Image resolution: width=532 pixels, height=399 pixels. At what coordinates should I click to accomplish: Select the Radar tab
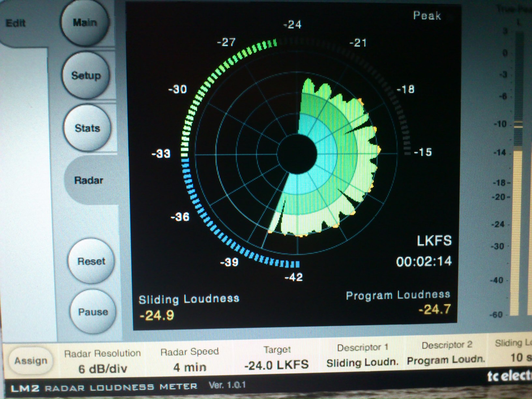(x=89, y=180)
